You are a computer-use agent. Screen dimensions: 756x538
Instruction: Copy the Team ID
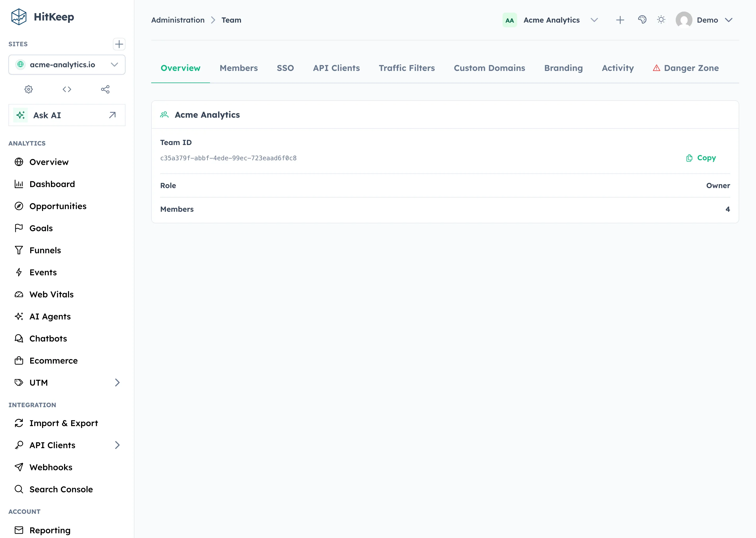701,158
